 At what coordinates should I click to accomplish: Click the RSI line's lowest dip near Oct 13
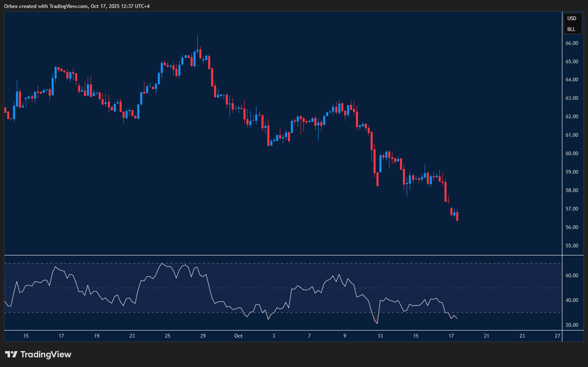click(377, 323)
